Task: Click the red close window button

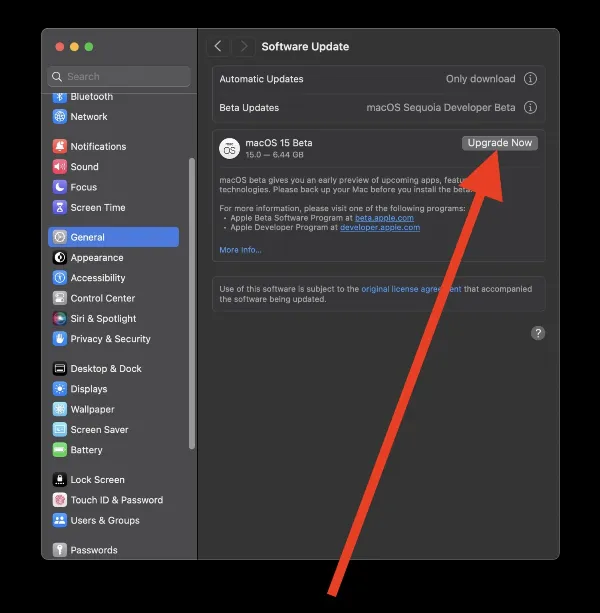Action: point(60,47)
